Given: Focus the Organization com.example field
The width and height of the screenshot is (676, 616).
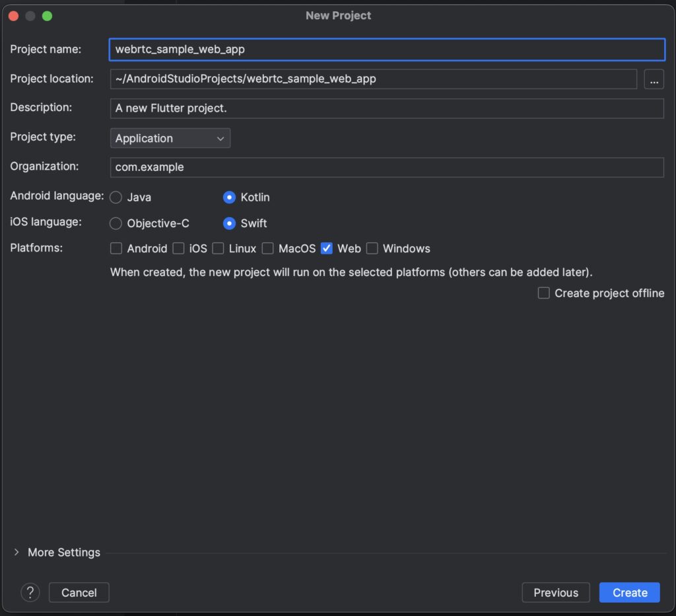Looking at the screenshot, I should pyautogui.click(x=387, y=167).
